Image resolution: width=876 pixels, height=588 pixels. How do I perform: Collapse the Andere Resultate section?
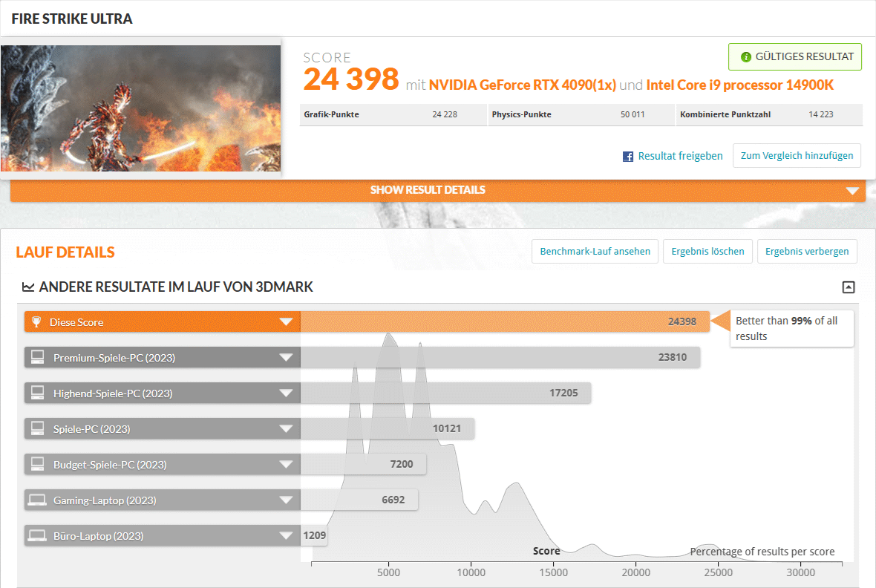click(849, 287)
